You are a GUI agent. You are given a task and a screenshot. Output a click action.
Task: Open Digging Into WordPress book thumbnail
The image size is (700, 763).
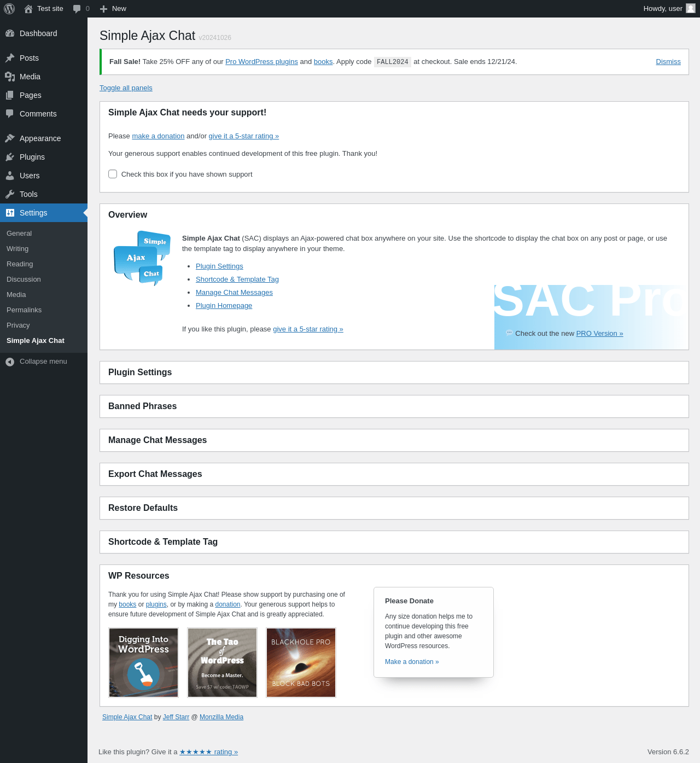(144, 662)
